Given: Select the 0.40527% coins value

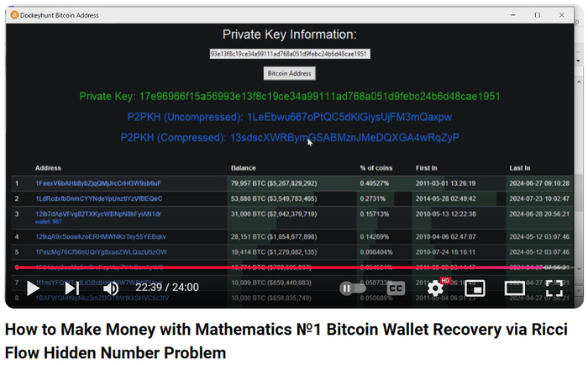Looking at the screenshot, I should pos(375,183).
